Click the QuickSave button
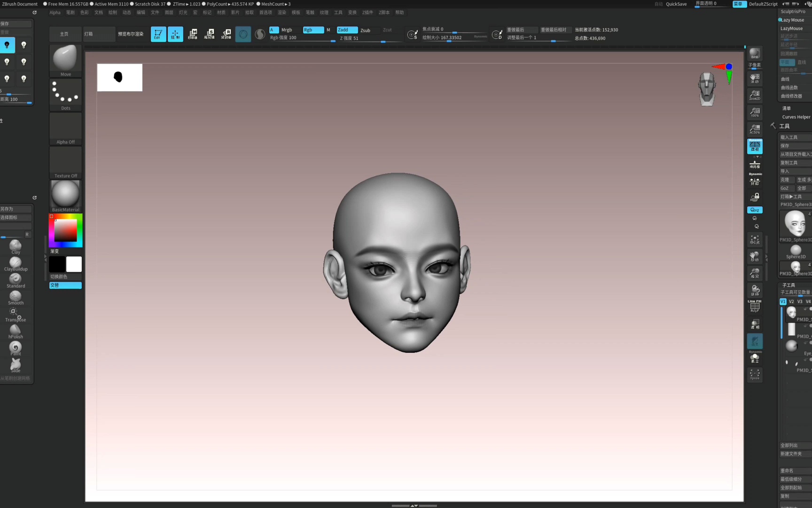 (676, 4)
